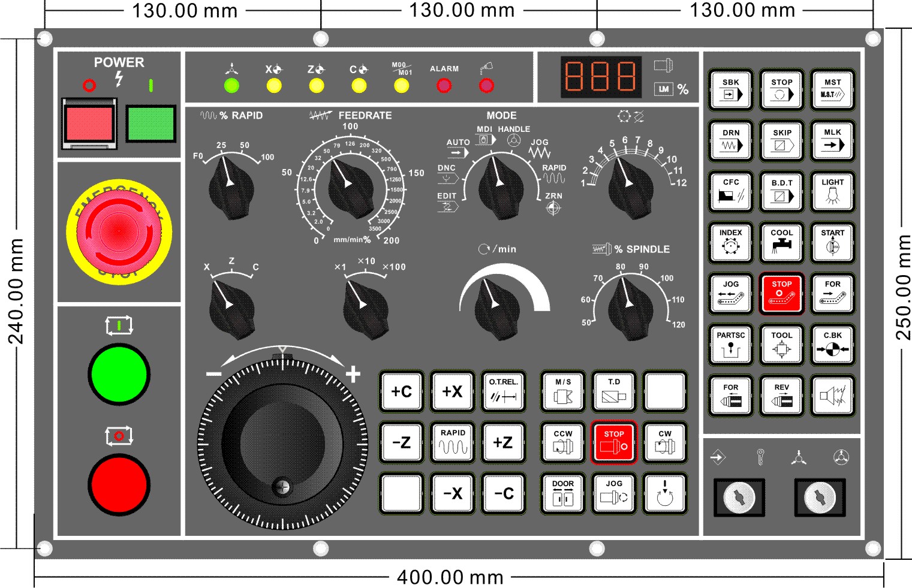Turn the chuck clamp key switch
The image size is (912, 588).
820,497
